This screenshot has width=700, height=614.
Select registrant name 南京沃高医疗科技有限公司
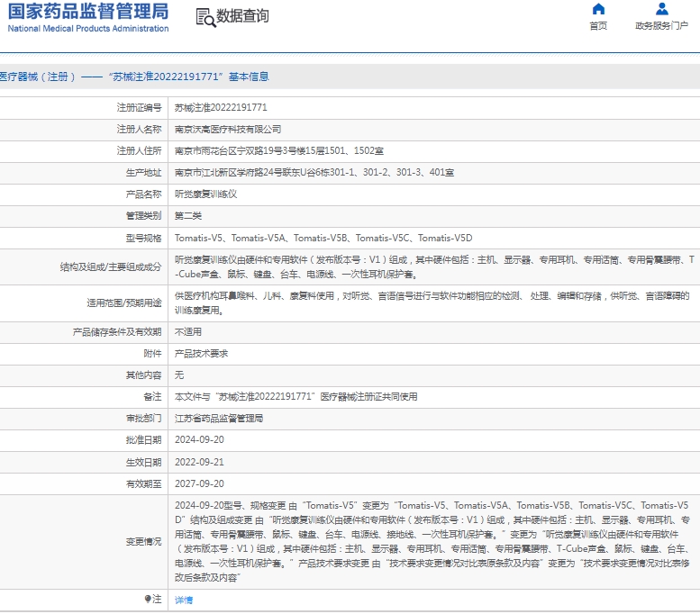tap(228, 130)
